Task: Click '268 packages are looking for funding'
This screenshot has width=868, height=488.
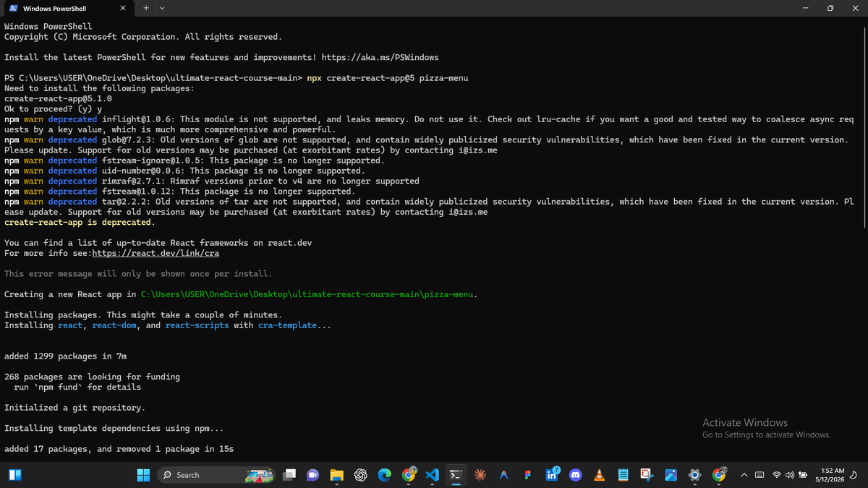Action: [92, 377]
